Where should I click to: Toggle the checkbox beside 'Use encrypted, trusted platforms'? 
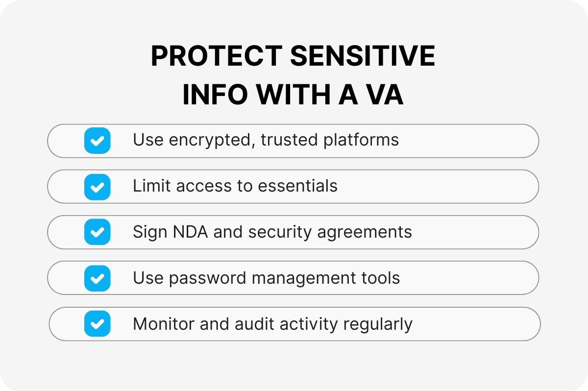click(97, 141)
